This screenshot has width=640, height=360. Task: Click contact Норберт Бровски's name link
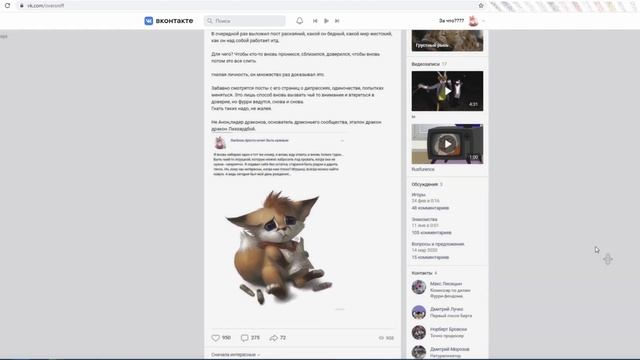(x=449, y=329)
